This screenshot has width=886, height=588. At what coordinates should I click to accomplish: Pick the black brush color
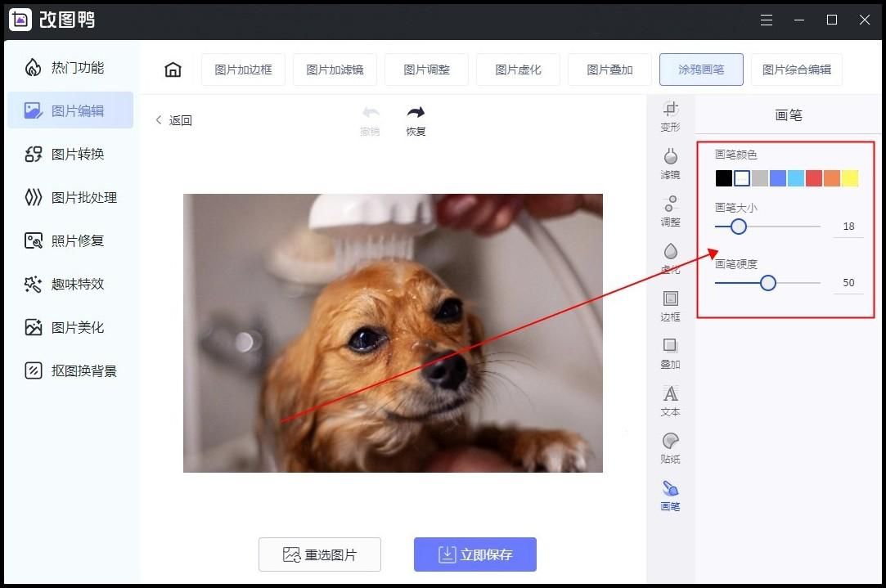point(724,178)
